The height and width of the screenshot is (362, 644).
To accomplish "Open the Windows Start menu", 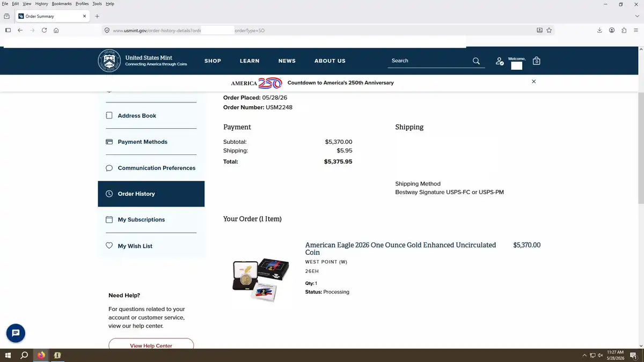I will [x=8, y=355].
